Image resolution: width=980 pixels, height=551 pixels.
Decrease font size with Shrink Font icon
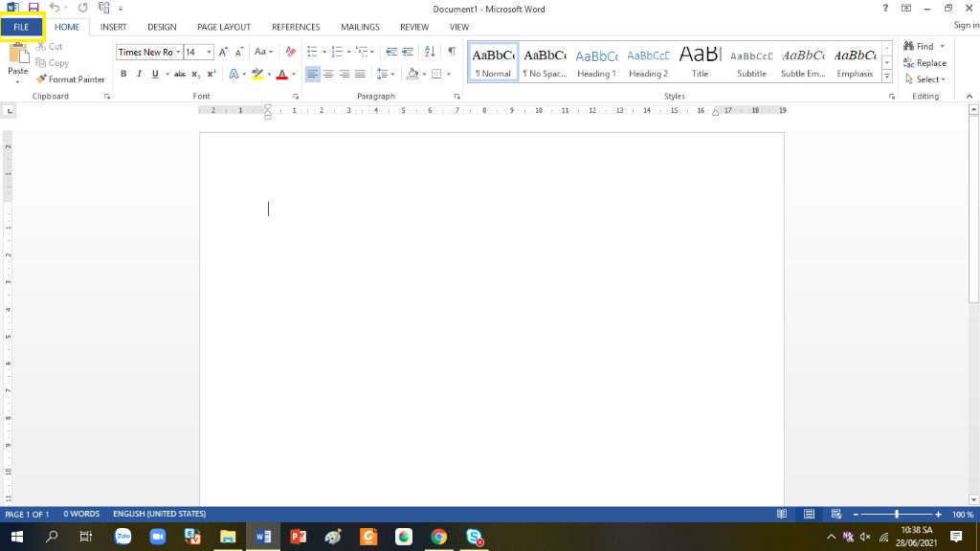pos(238,52)
